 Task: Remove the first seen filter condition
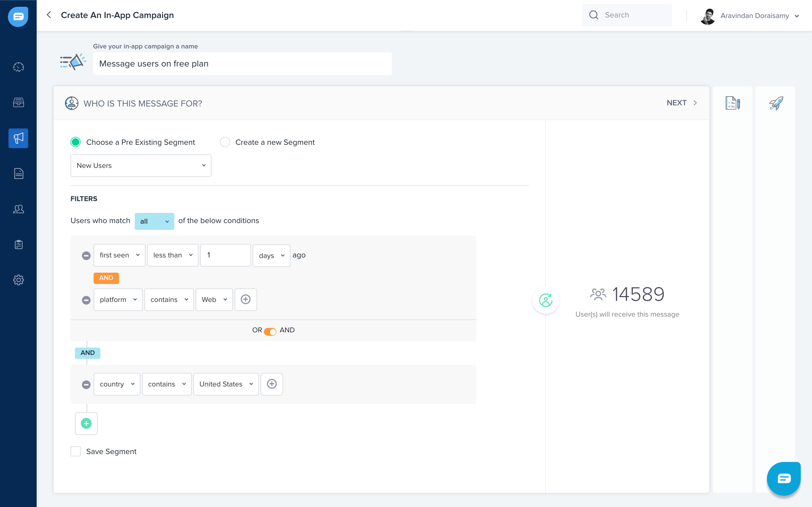coord(86,256)
